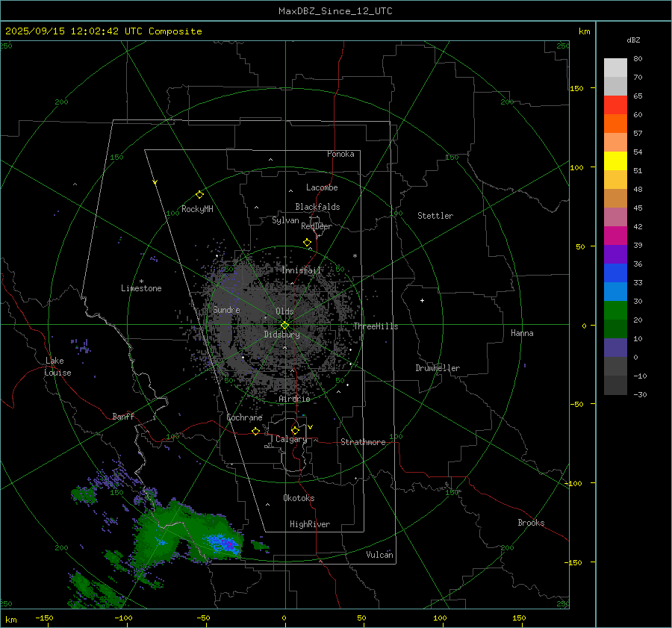Viewport: 672px width, 628px height.
Task: Click the yellow diamond marker below Cochrane
Action: [x=256, y=432]
